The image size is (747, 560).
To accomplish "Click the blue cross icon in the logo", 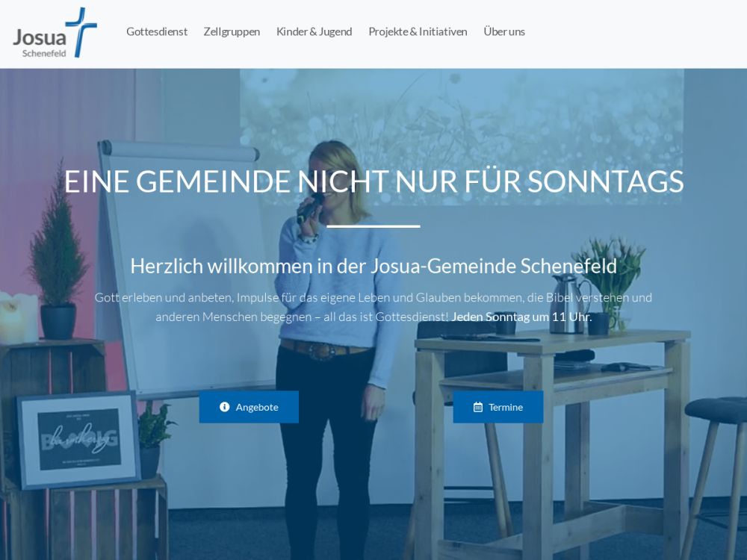I will [x=81, y=32].
